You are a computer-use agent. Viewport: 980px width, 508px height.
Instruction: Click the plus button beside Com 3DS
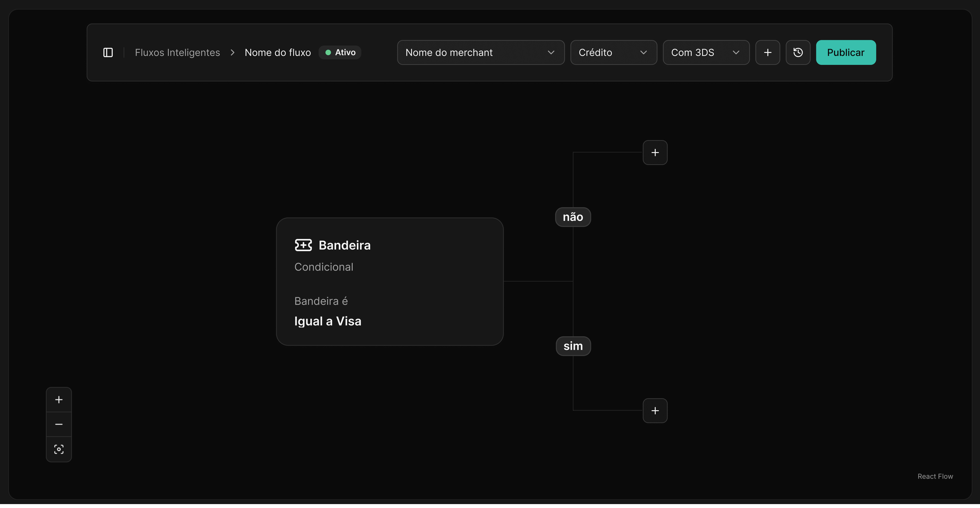tap(767, 52)
